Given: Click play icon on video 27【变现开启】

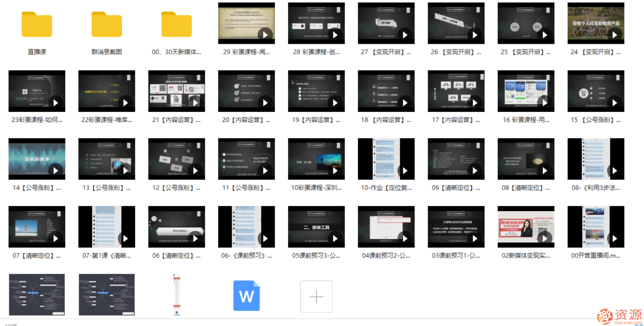Looking at the screenshot, I should [x=405, y=35].
